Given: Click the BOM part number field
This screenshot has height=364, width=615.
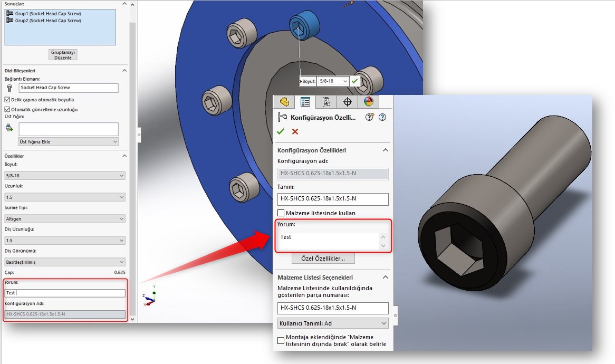Looking at the screenshot, I should [x=333, y=308].
